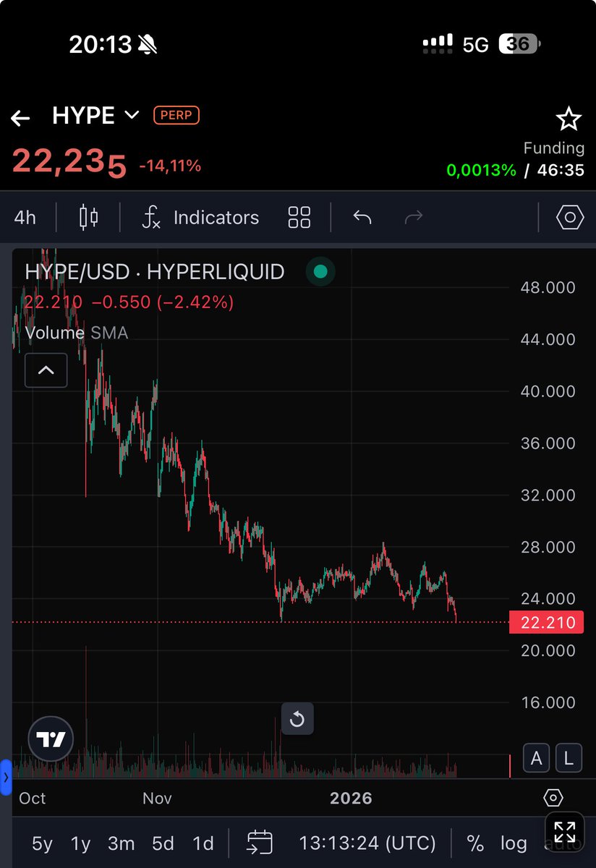Redo the chart action

413,217
